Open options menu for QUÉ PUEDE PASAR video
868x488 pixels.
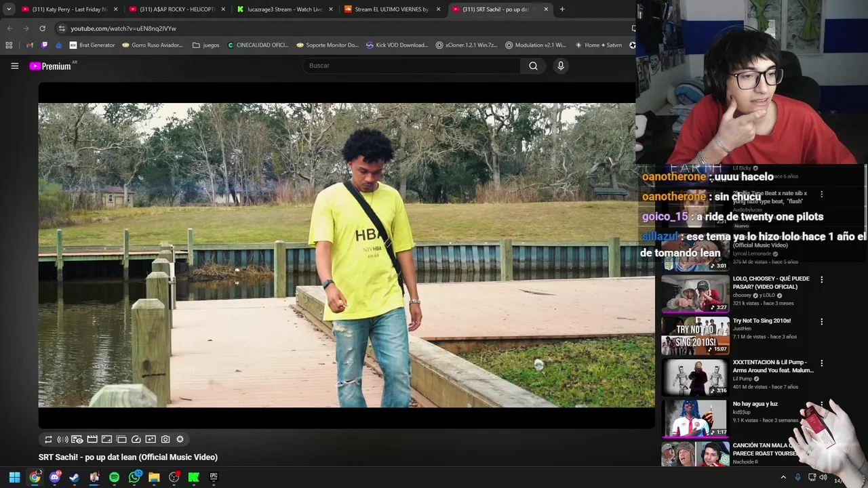(821, 280)
